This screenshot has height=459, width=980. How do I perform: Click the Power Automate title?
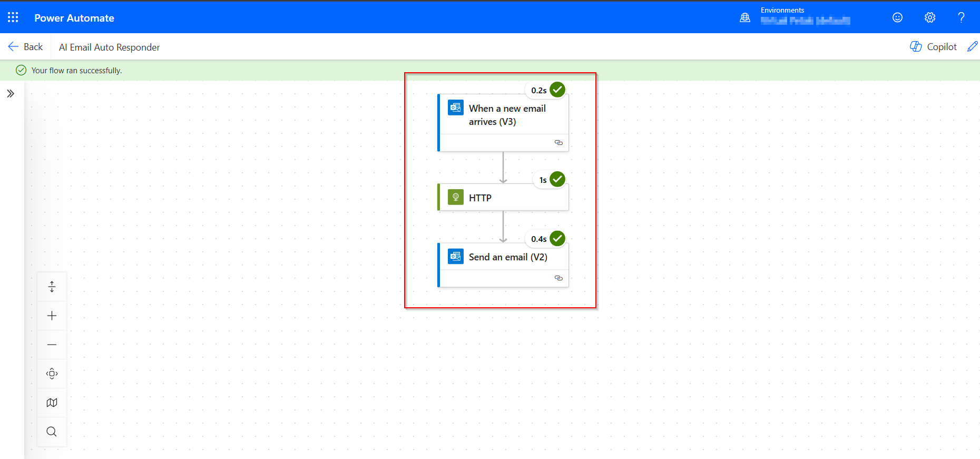74,18
